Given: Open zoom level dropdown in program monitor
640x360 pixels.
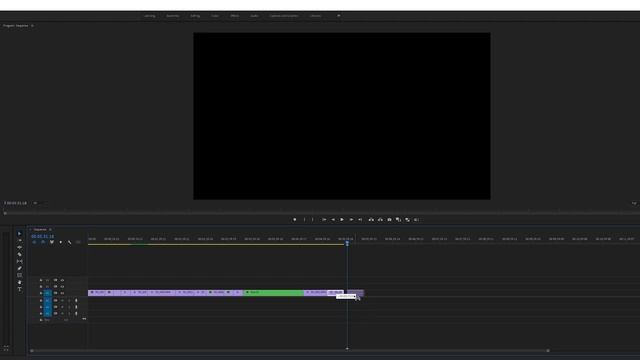Looking at the screenshot, I should (35, 203).
